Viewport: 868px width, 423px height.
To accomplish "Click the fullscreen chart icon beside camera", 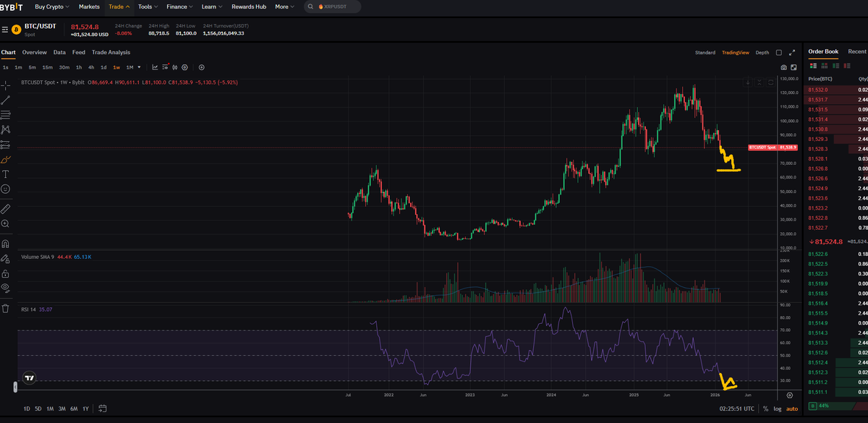I will [793, 67].
